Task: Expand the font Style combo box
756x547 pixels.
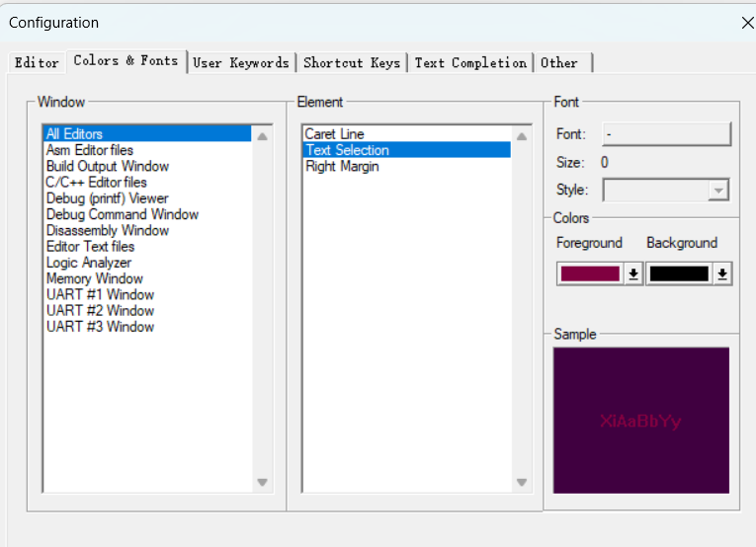Action: tap(718, 191)
